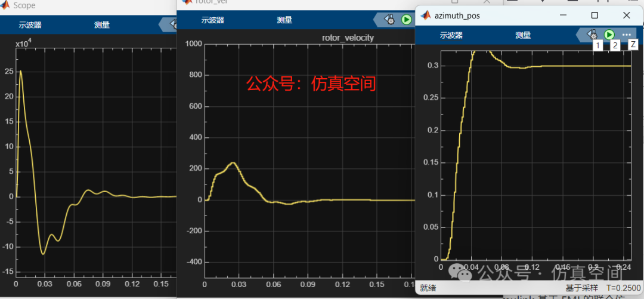The height and width of the screenshot is (299, 644).
Task: Switch to 测量 tab in Scope window
Action: click(102, 24)
